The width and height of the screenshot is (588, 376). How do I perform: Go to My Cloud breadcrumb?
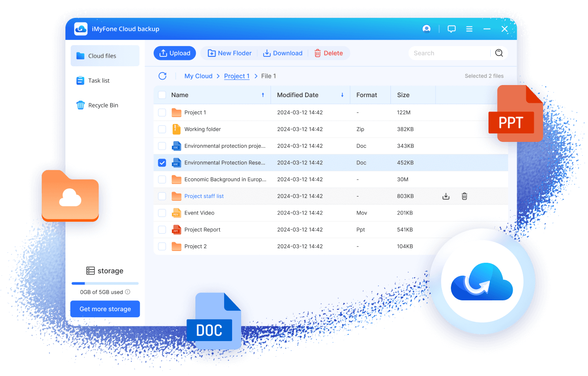coord(199,76)
